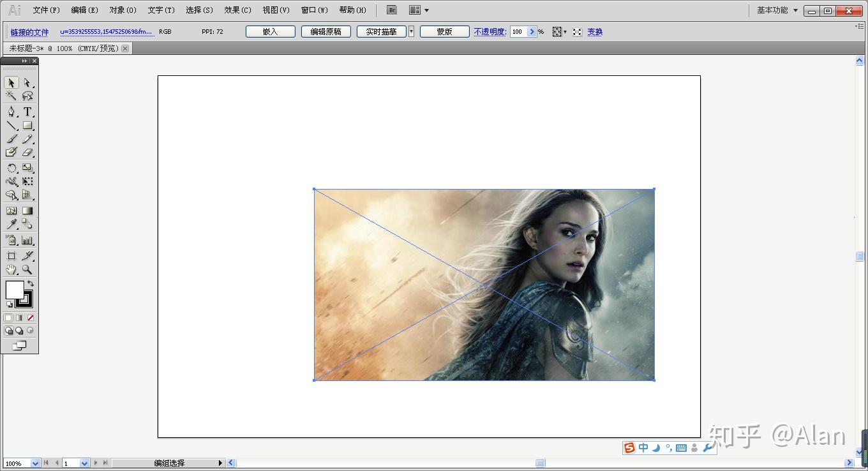This screenshot has height=471, width=868.
Task: Choose the Hand tool
Action: click(11, 270)
